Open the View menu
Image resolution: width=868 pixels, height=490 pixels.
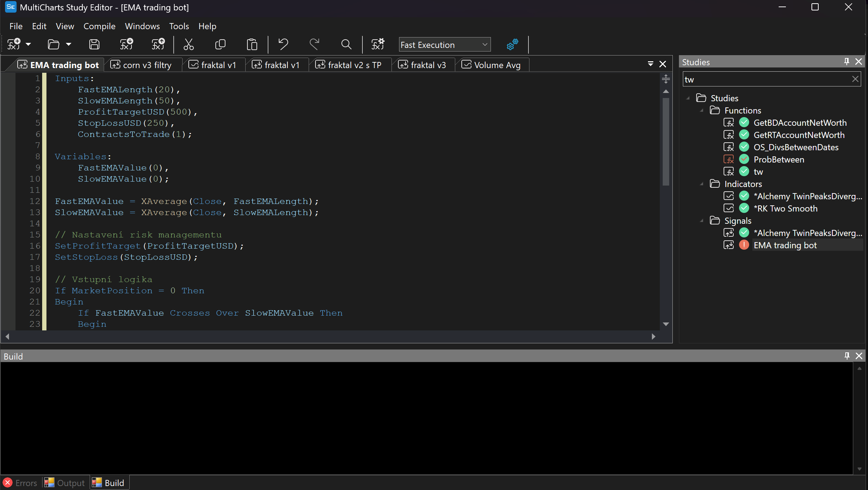coord(65,26)
